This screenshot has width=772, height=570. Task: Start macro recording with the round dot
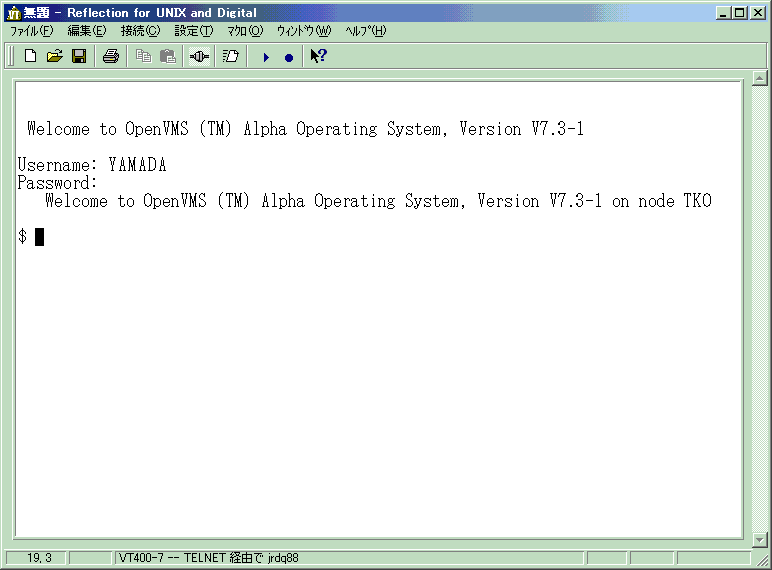click(289, 58)
